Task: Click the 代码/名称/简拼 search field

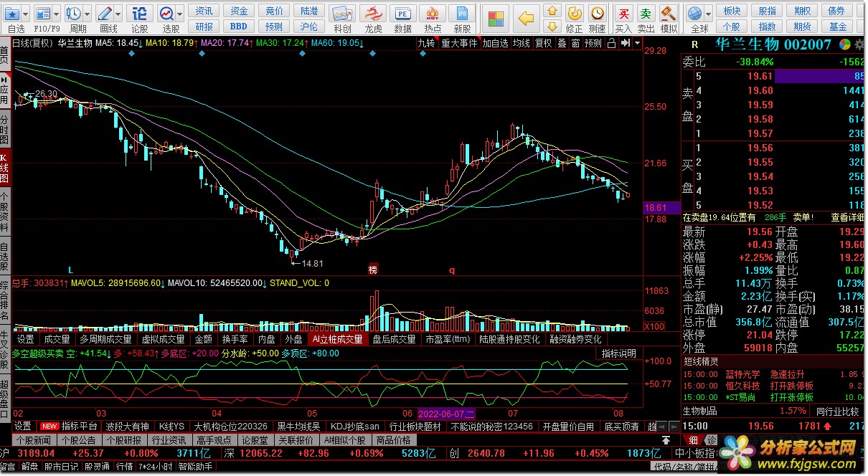Action: 685,466
